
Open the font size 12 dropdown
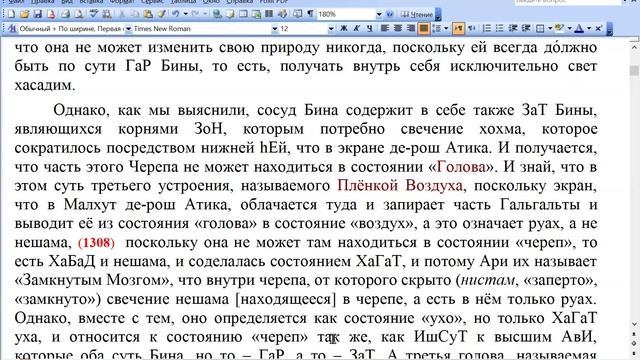coord(331,29)
